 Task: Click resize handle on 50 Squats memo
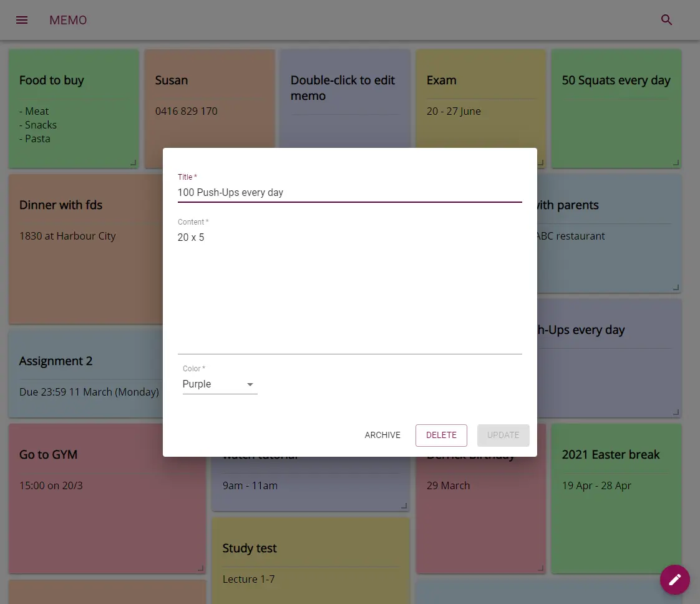tap(676, 163)
